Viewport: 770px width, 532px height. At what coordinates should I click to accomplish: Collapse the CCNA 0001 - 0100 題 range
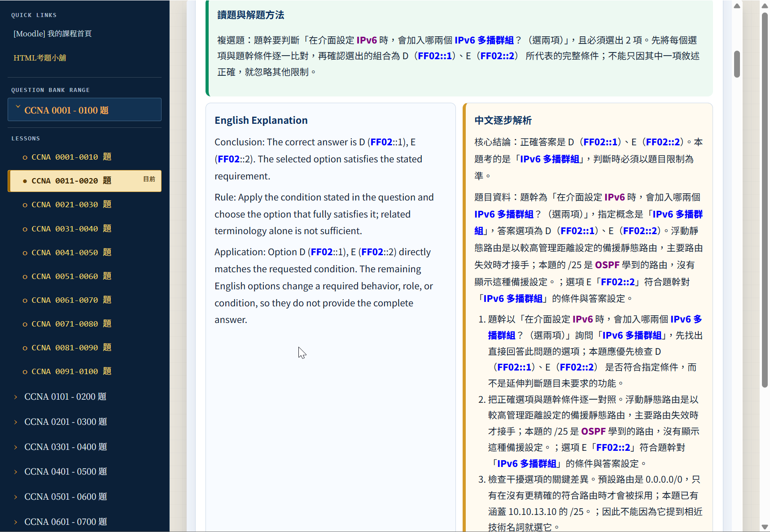84,110
